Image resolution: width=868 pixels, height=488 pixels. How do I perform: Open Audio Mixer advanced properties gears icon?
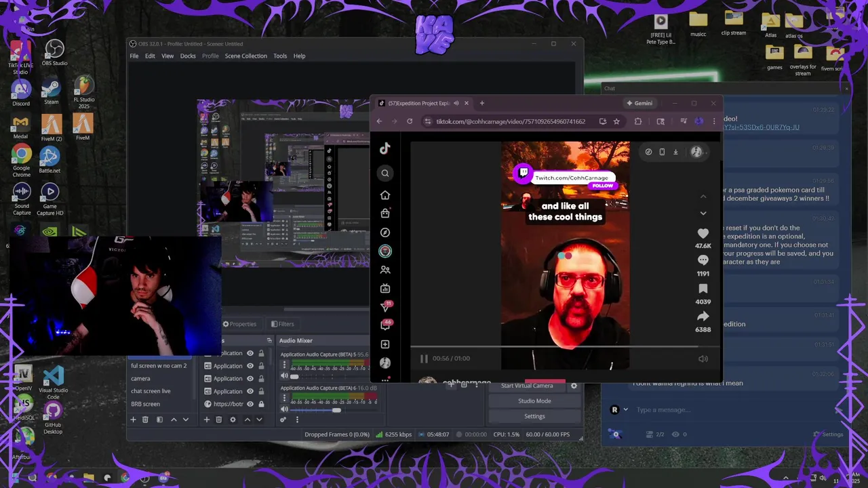pyautogui.click(x=283, y=420)
